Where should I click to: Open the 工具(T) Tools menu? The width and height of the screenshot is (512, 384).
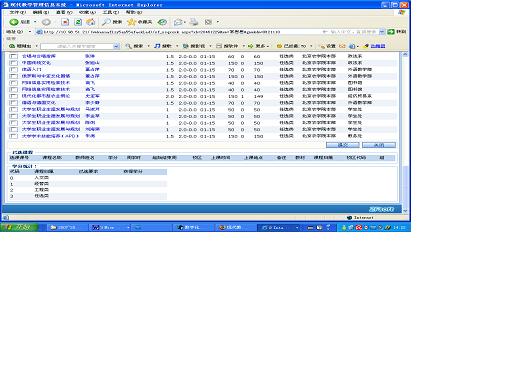click(111, 12)
